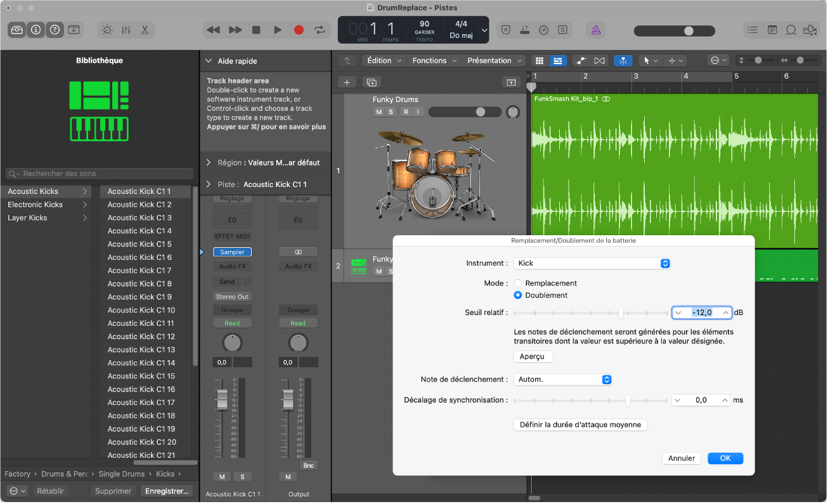Image resolution: width=828 pixels, height=504 pixels.
Task: Toggle the Replace mode X icon
Action: [505, 30]
